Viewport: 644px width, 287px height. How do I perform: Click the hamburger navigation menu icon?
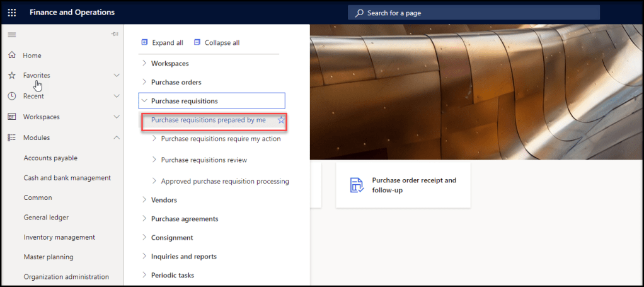pos(11,35)
